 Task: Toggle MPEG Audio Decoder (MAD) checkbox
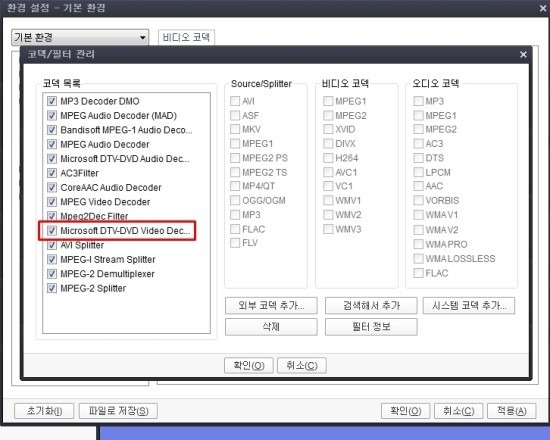pos(52,115)
